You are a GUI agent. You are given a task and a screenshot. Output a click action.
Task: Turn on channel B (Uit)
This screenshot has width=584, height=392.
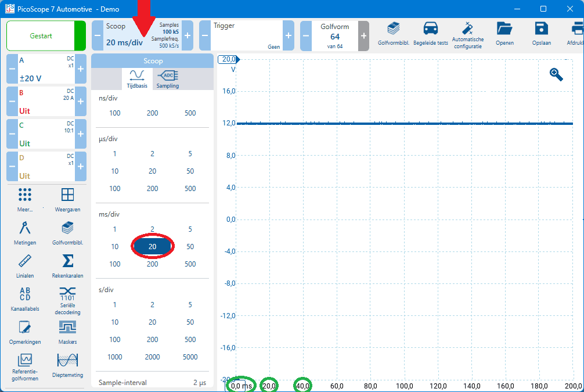point(45,102)
